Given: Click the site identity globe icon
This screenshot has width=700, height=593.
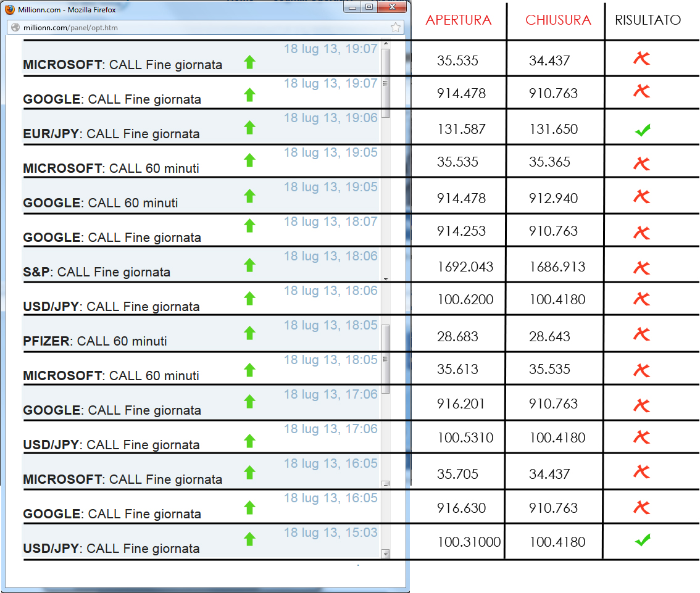Looking at the screenshot, I should pyautogui.click(x=15, y=27).
